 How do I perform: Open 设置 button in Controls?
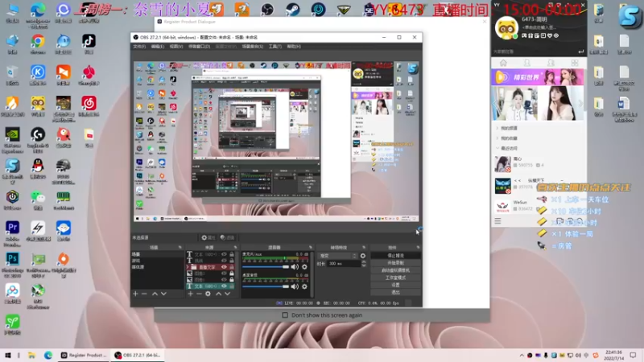coord(395,286)
